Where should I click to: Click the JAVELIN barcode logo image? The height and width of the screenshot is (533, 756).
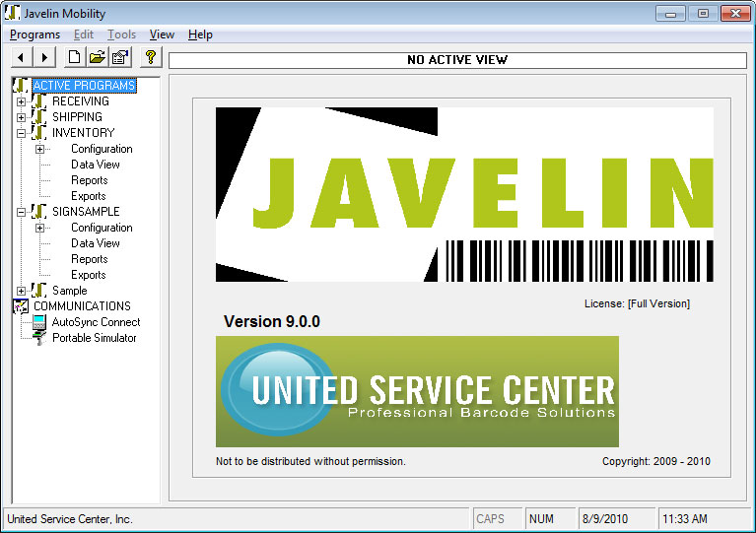tap(464, 194)
